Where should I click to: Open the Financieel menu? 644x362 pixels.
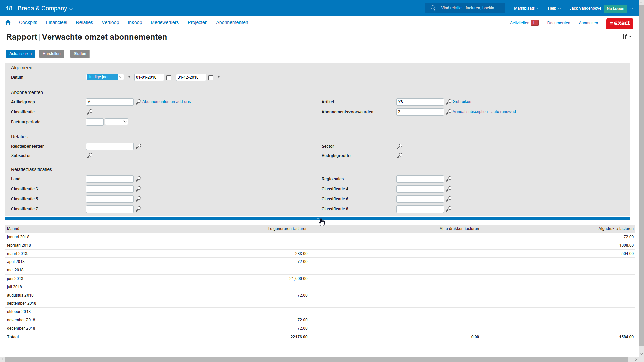pos(57,22)
